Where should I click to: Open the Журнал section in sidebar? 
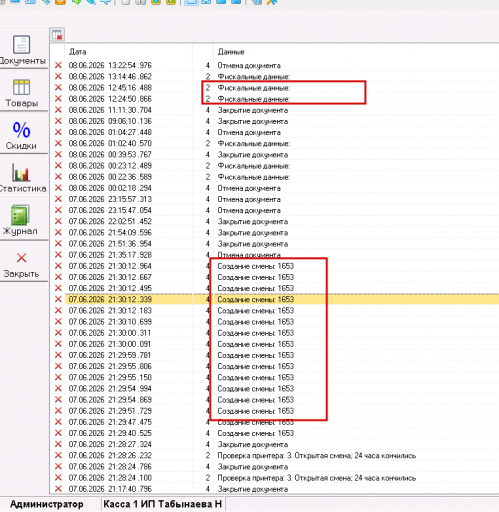pos(21,220)
